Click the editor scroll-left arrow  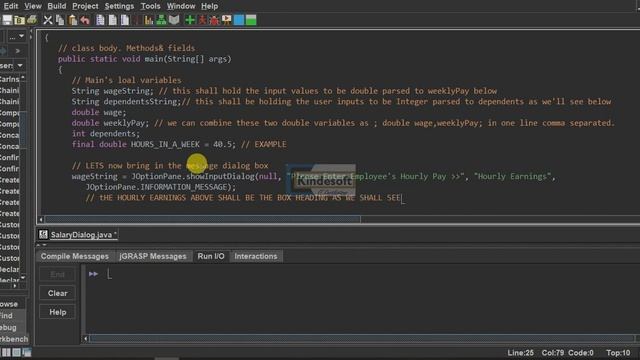click(40, 220)
